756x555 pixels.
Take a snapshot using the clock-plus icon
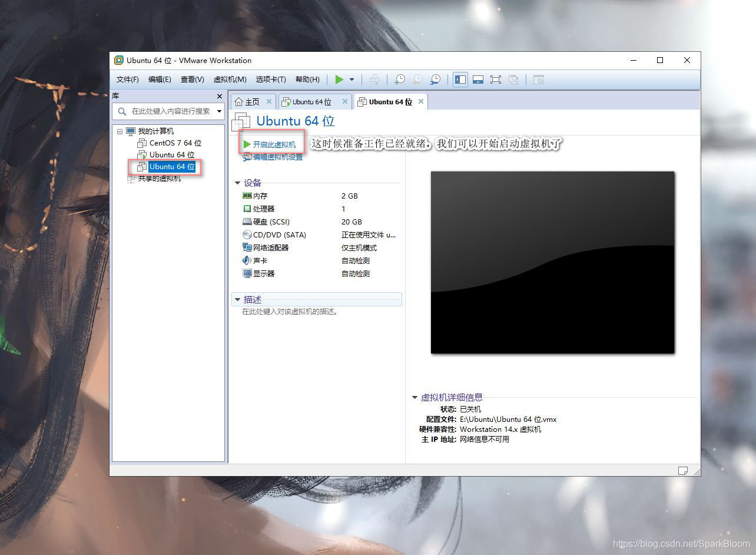400,80
